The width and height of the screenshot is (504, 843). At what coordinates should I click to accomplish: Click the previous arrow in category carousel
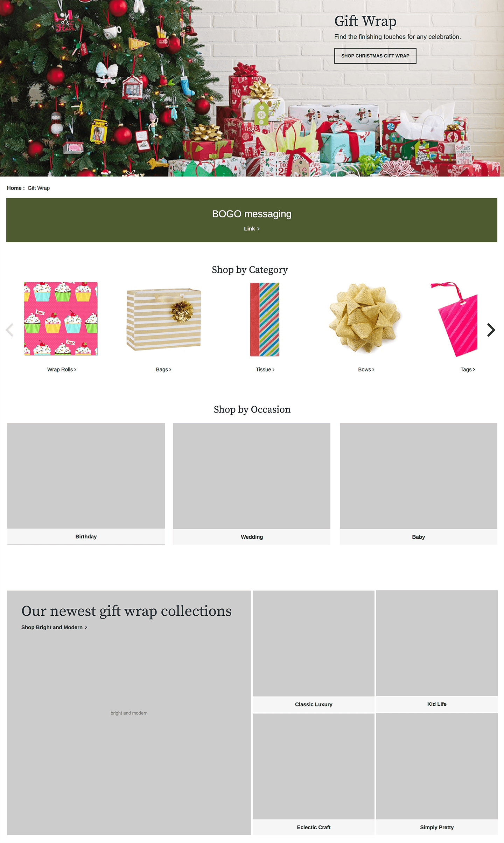point(10,330)
